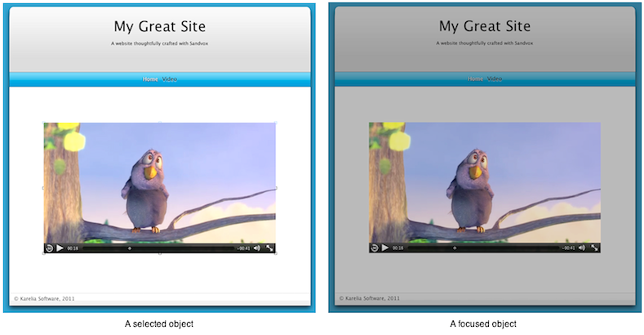Click elapsed time 00:18 in selected video
The width and height of the screenshot is (644, 335).
pyautogui.click(x=73, y=248)
